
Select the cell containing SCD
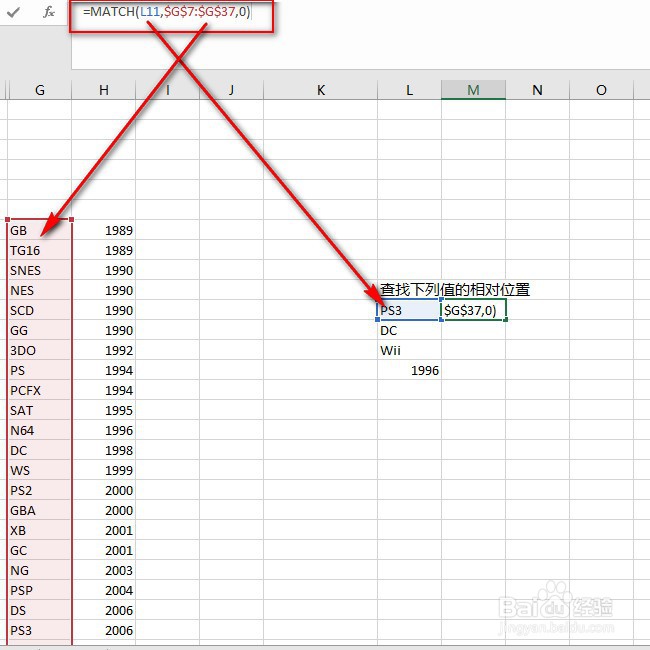tap(40, 310)
